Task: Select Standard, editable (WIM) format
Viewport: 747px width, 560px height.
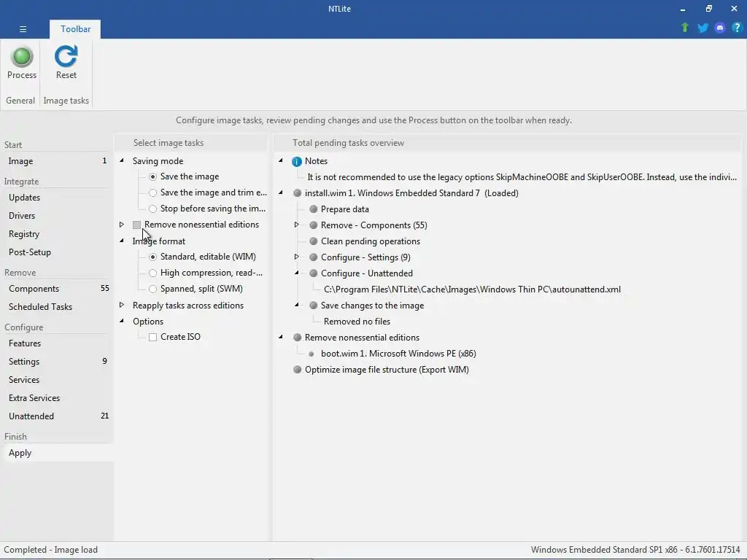Action: tap(152, 257)
